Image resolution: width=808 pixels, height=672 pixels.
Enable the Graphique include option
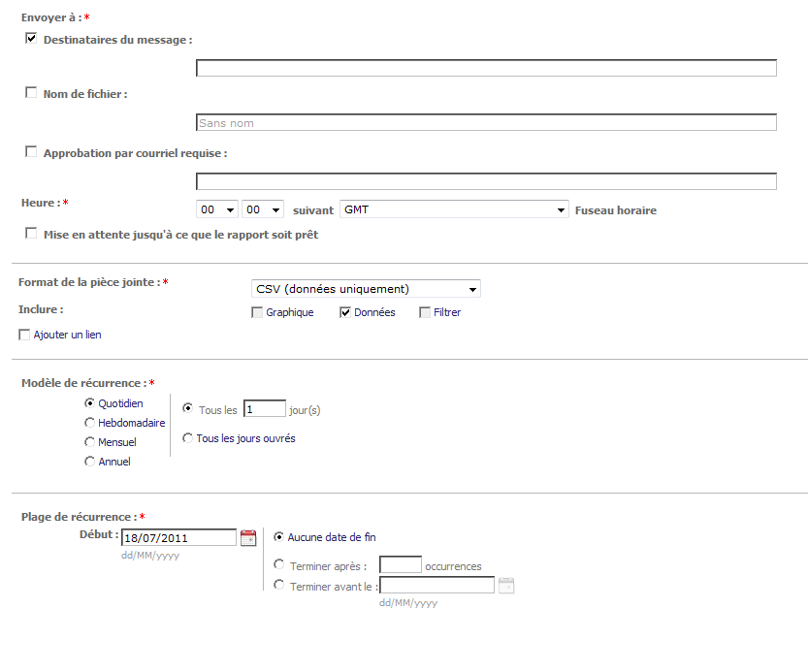(257, 312)
